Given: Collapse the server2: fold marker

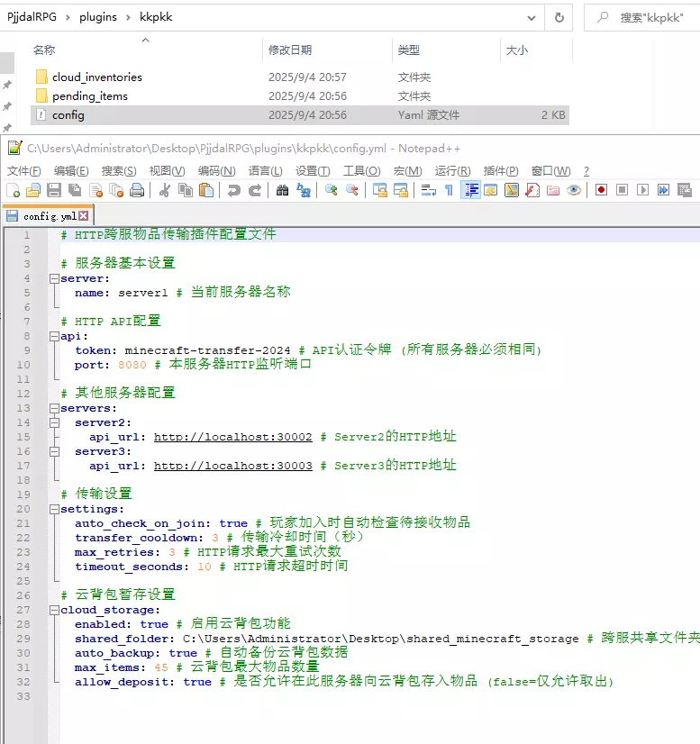Looking at the screenshot, I should (55, 422).
